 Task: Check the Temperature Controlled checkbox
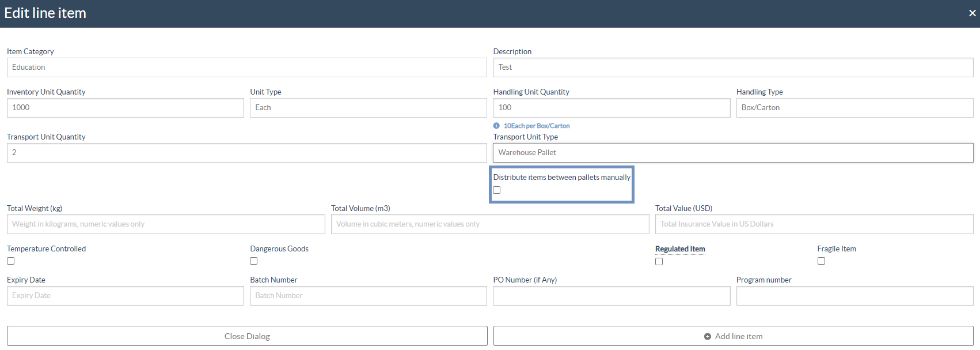pyautogui.click(x=11, y=261)
